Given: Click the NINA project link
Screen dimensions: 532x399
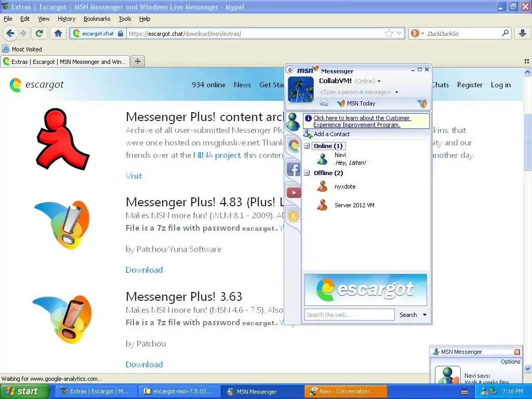Looking at the screenshot, I should 217,155.
